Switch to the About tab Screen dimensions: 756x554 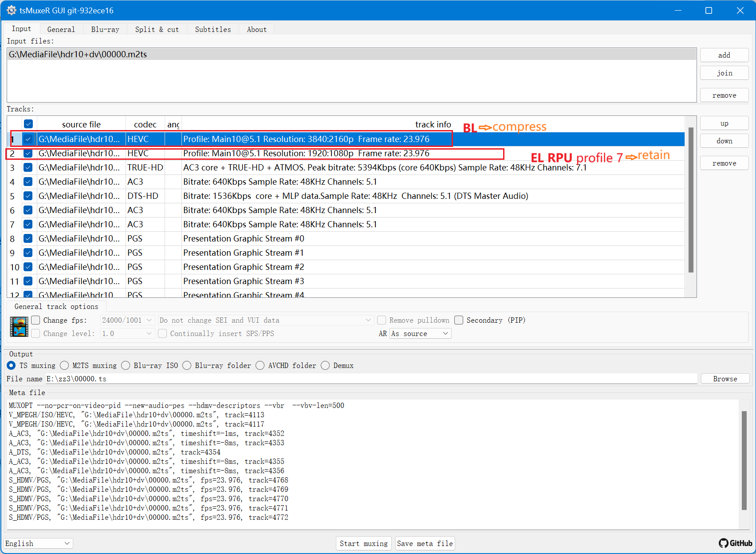point(257,29)
